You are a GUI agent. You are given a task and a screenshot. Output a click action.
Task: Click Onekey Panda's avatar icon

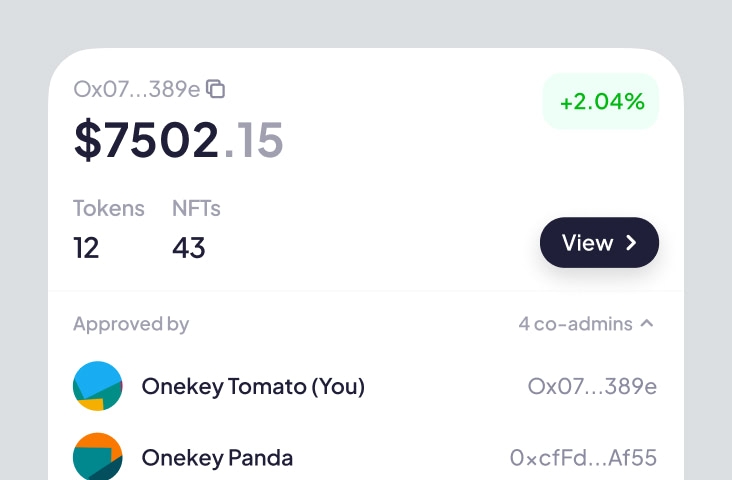pos(98,456)
